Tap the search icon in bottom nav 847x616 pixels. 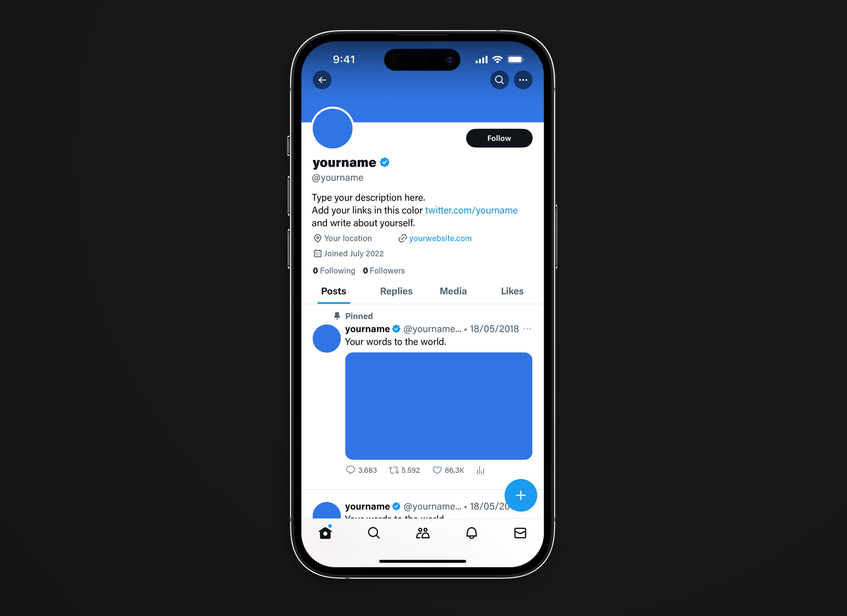[x=373, y=534]
